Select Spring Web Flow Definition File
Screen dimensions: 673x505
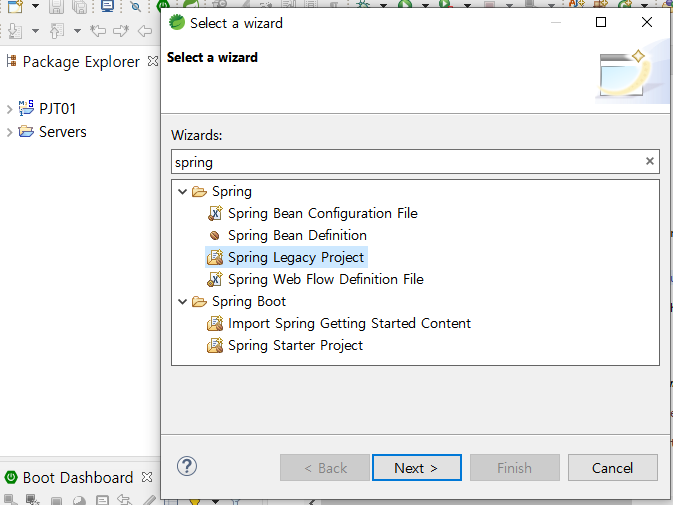pyautogui.click(x=326, y=279)
